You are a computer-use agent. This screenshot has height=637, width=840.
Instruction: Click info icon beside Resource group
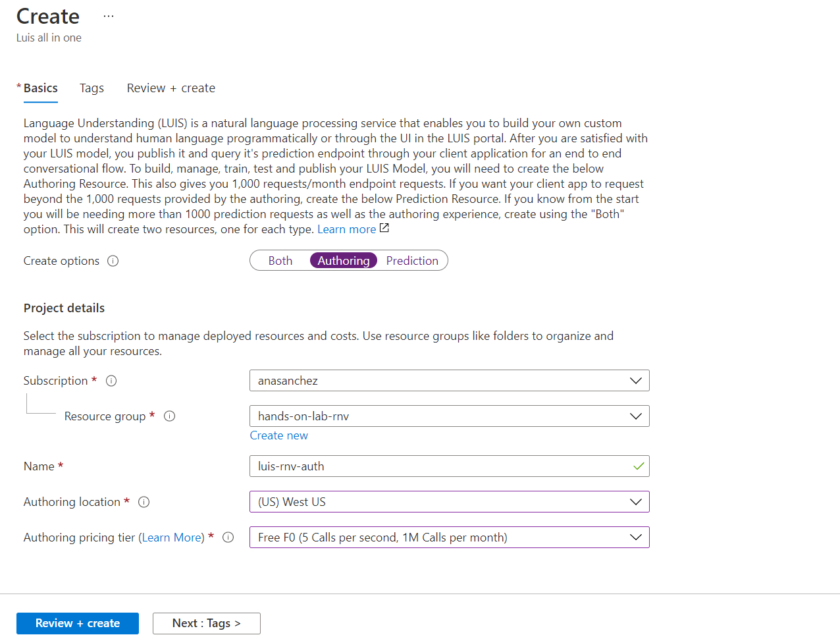(x=169, y=416)
